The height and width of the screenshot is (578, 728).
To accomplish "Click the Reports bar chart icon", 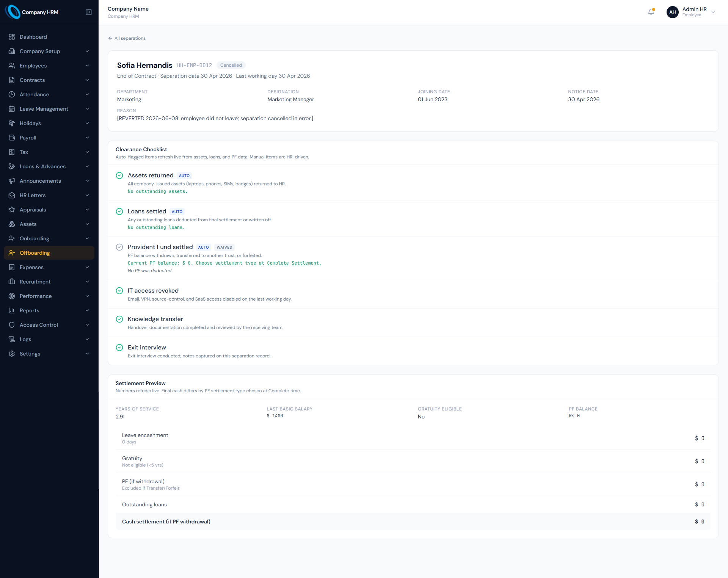I will [12, 310].
